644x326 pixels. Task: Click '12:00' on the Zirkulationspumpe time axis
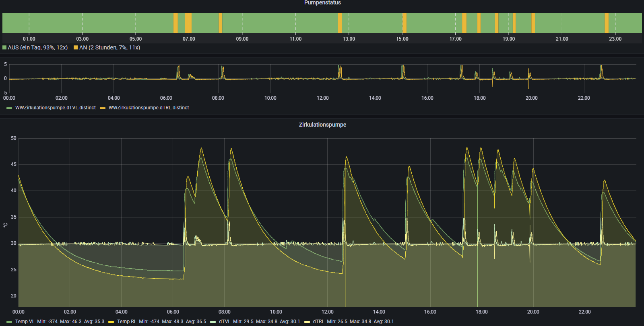click(x=328, y=312)
